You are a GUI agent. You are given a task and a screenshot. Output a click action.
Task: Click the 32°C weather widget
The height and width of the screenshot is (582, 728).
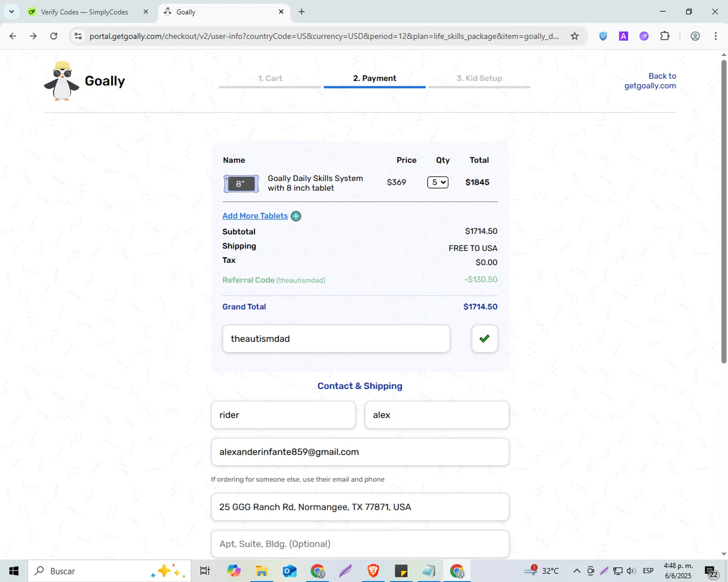(541, 571)
